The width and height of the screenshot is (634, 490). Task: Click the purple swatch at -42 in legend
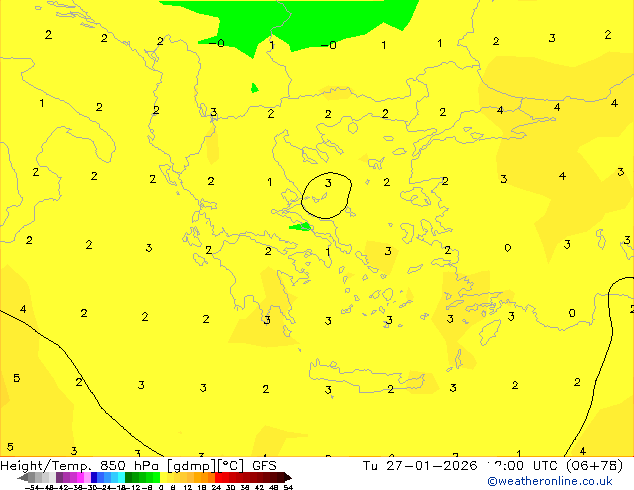click(59, 477)
